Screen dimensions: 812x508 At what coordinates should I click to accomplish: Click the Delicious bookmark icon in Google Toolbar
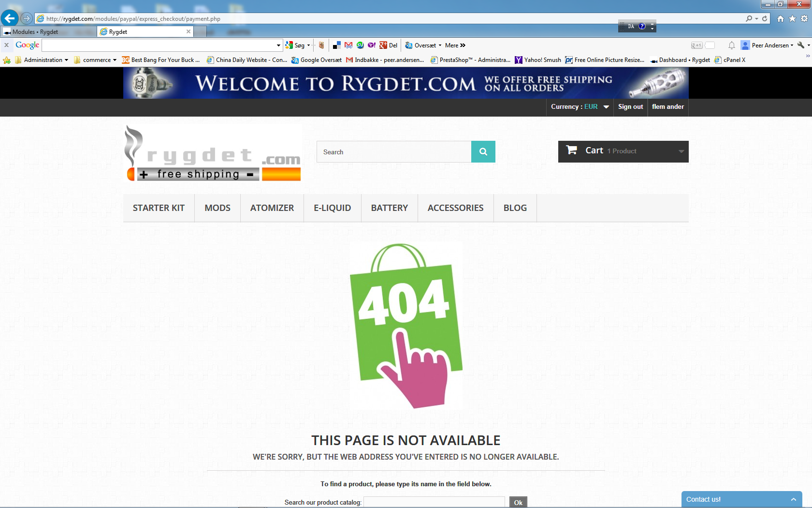click(337, 45)
